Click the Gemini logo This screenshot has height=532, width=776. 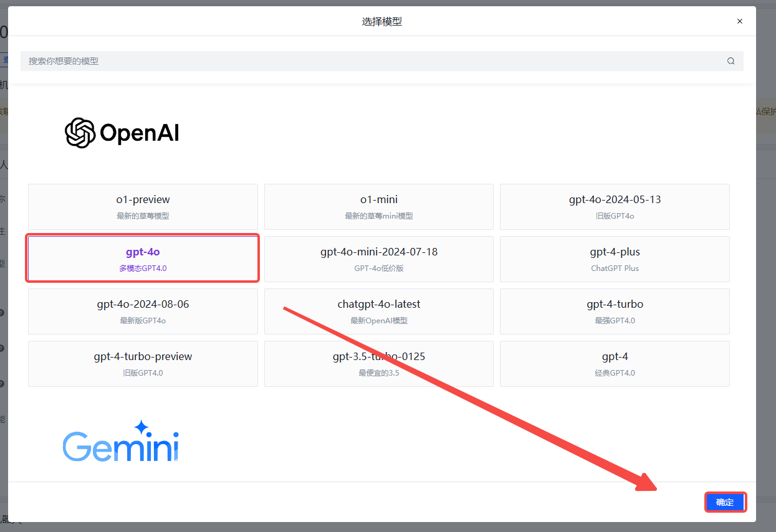pyautogui.click(x=121, y=441)
